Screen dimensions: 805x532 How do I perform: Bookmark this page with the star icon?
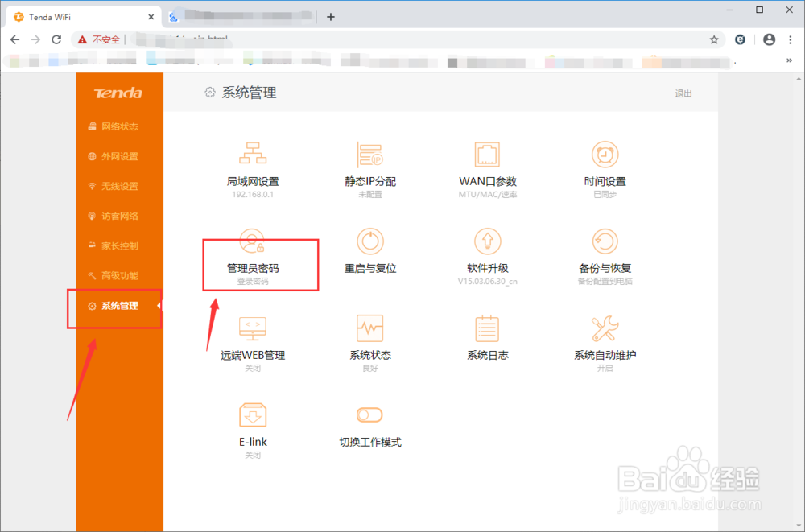[713, 39]
